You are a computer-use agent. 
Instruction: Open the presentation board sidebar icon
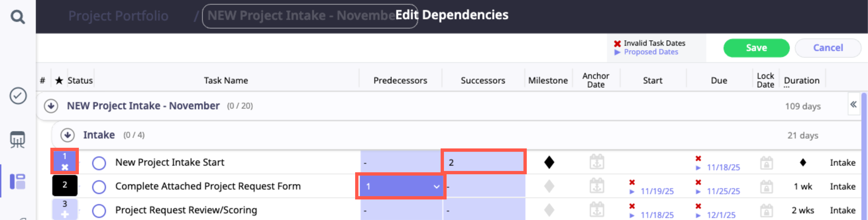[18, 139]
